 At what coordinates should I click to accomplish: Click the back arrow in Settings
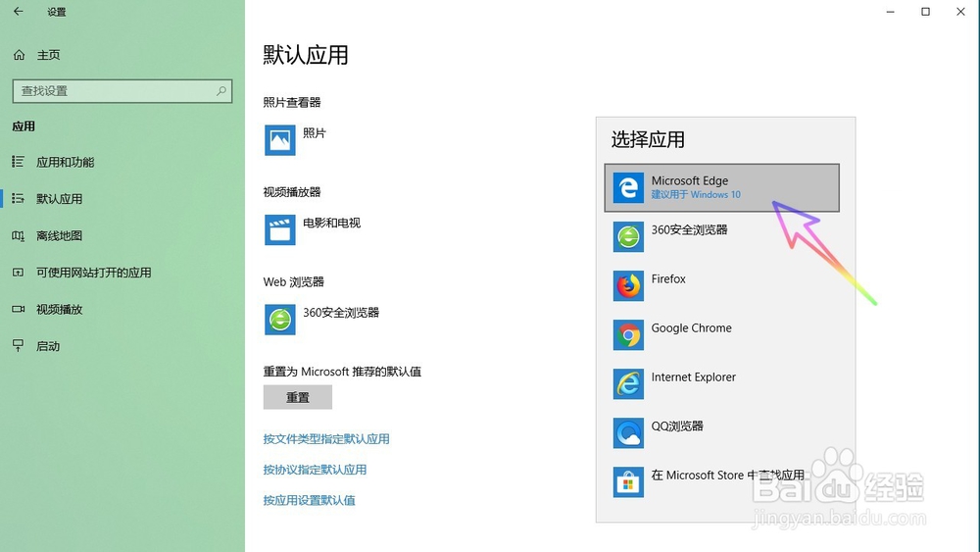tap(18, 11)
